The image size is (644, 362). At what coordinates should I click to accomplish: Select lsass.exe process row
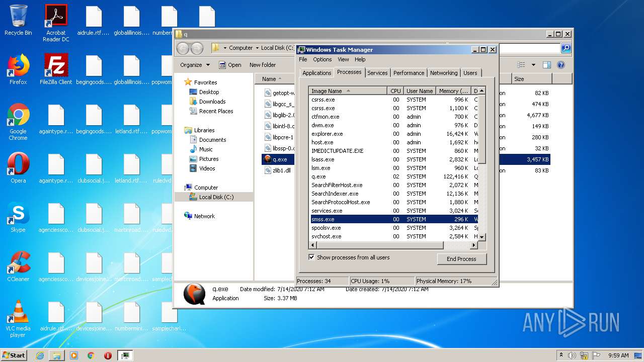pos(393,159)
